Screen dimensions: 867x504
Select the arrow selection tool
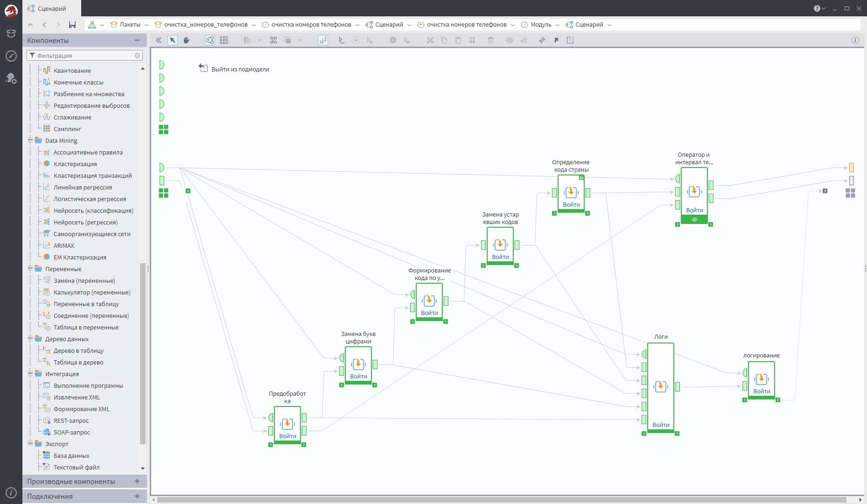coord(173,40)
